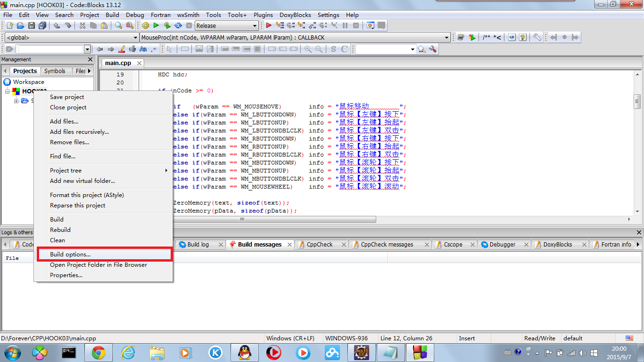The height and width of the screenshot is (362, 644).
Task: Click the regex search .* icon
Action: point(154,49)
